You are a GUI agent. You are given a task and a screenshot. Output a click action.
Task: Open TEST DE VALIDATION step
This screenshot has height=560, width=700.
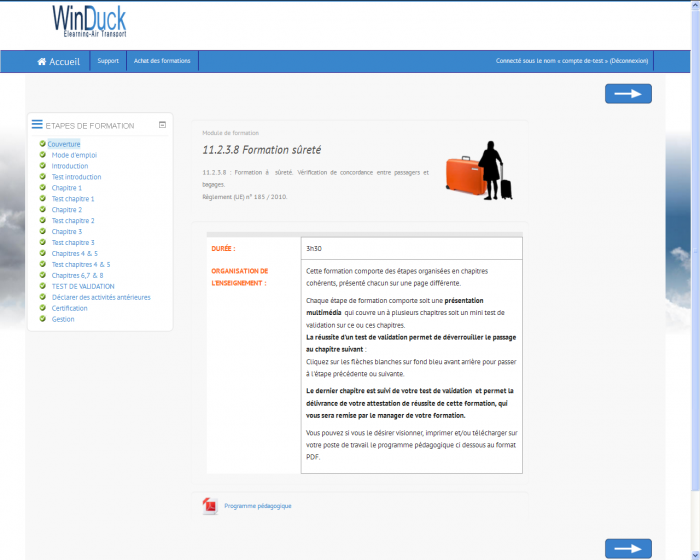click(x=83, y=286)
